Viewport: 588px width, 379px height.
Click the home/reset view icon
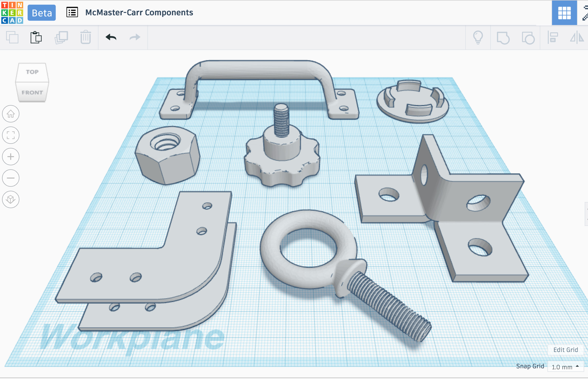pyautogui.click(x=11, y=114)
